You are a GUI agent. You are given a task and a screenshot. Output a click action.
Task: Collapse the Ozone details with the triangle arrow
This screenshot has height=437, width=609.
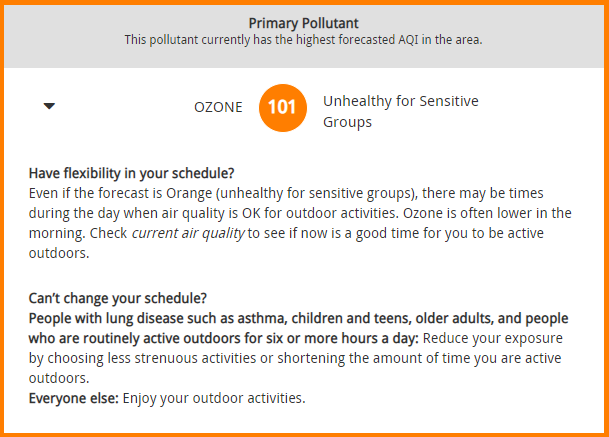point(49,106)
